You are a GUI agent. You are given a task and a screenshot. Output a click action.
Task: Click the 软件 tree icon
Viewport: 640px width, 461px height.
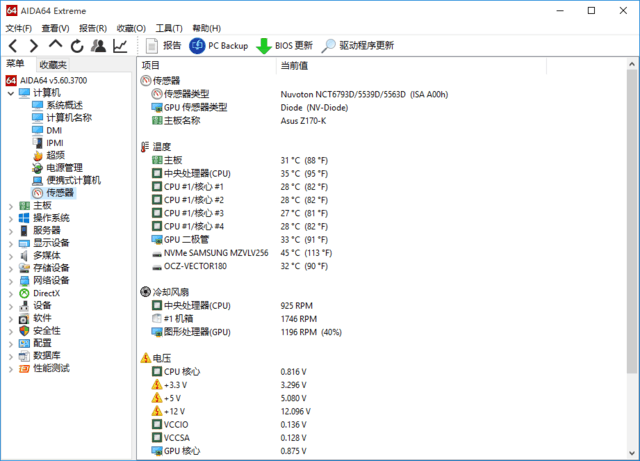click(x=24, y=318)
